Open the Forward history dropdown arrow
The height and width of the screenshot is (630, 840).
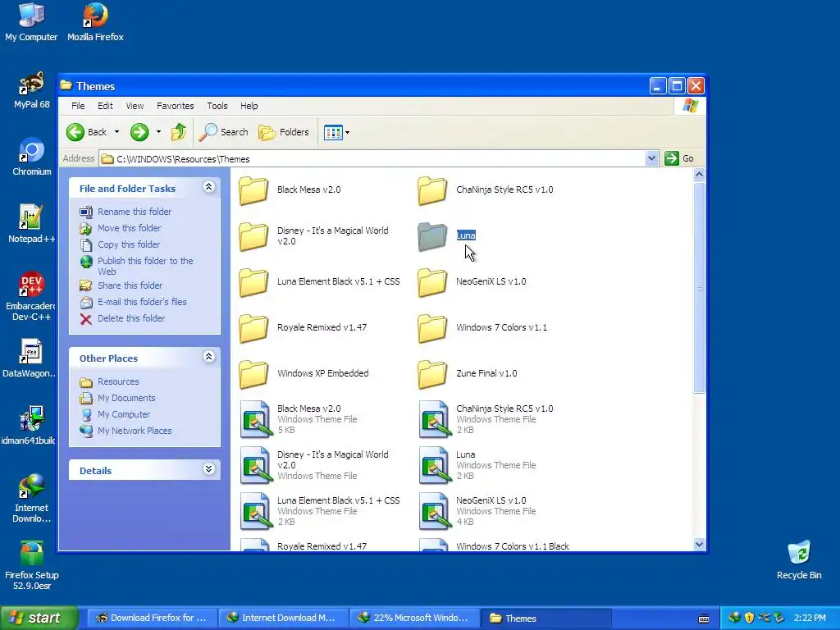158,132
